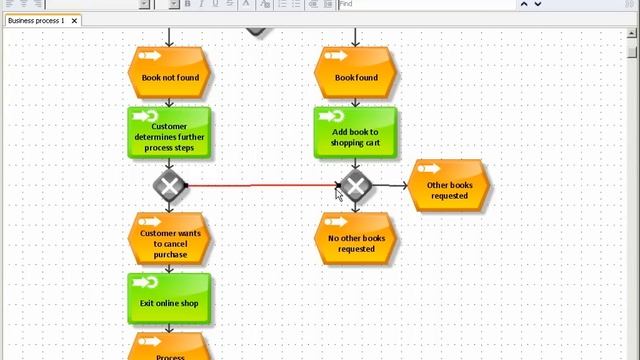Click toolbar overflow chevron at right edge
The height and width of the screenshot is (360, 640).
pos(629,4)
